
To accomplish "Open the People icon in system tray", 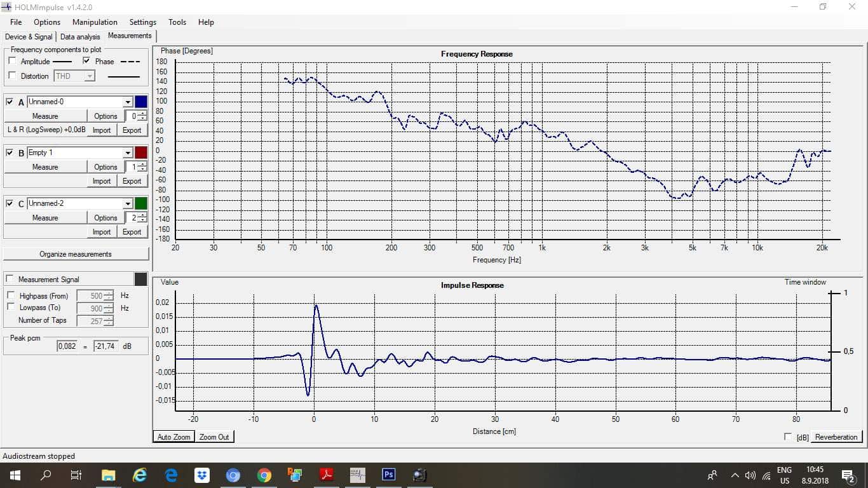I will click(712, 475).
